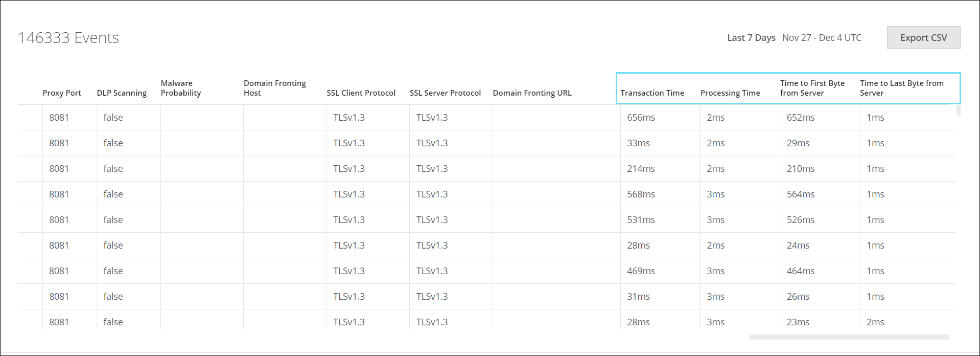Image resolution: width=980 pixels, height=356 pixels.
Task: Sort by DLP Scanning column header
Action: (122, 93)
